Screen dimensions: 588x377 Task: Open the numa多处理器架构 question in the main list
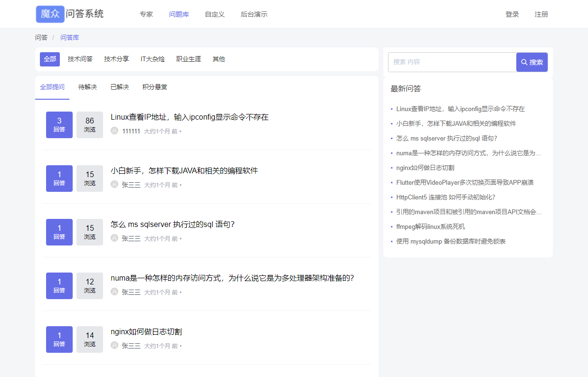[x=232, y=278]
